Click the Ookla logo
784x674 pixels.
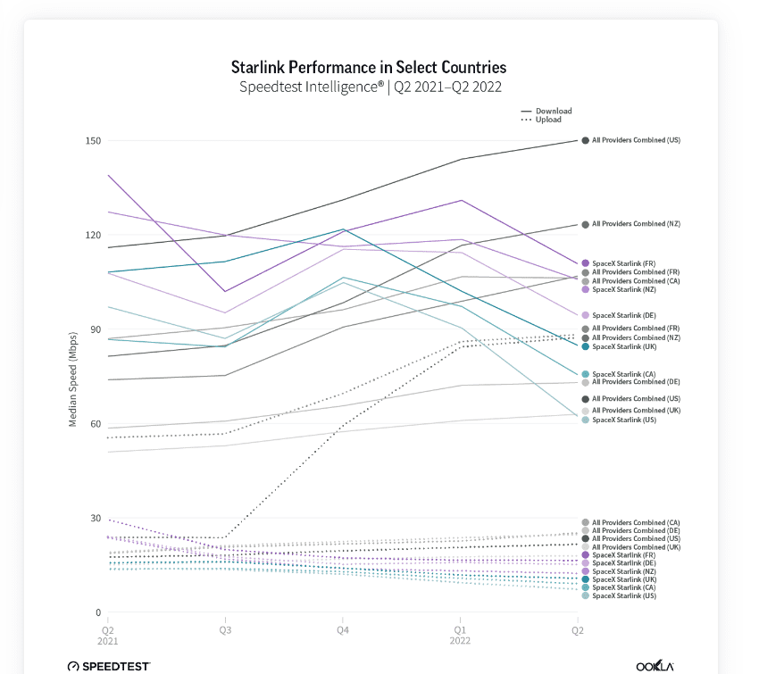[x=655, y=666]
